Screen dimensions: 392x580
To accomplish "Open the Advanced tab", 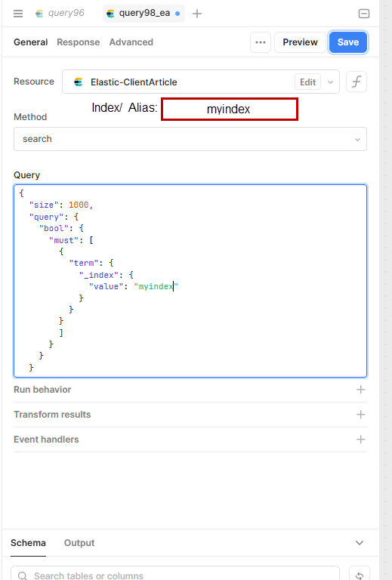I will pos(131,42).
